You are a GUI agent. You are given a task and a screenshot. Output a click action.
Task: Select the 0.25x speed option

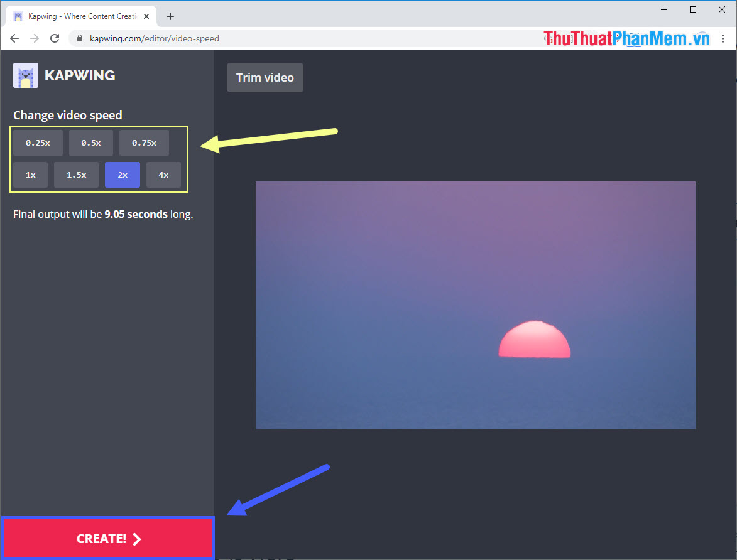pos(37,143)
